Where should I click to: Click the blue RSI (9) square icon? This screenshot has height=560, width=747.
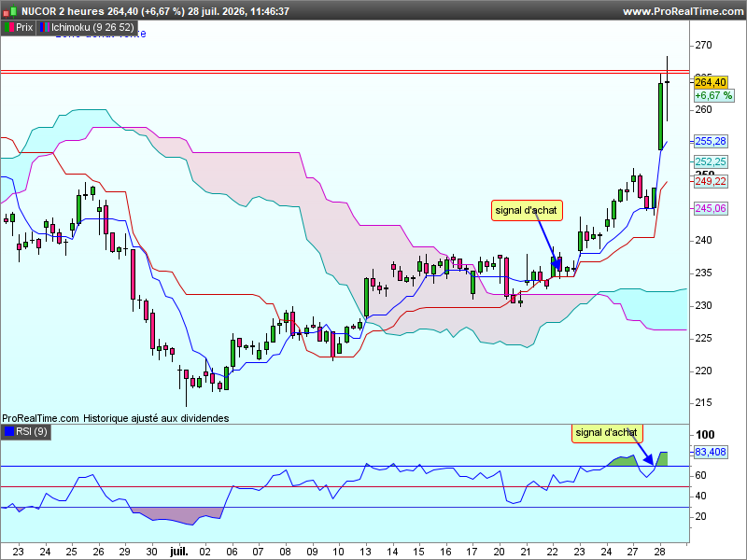pyautogui.click(x=9, y=431)
